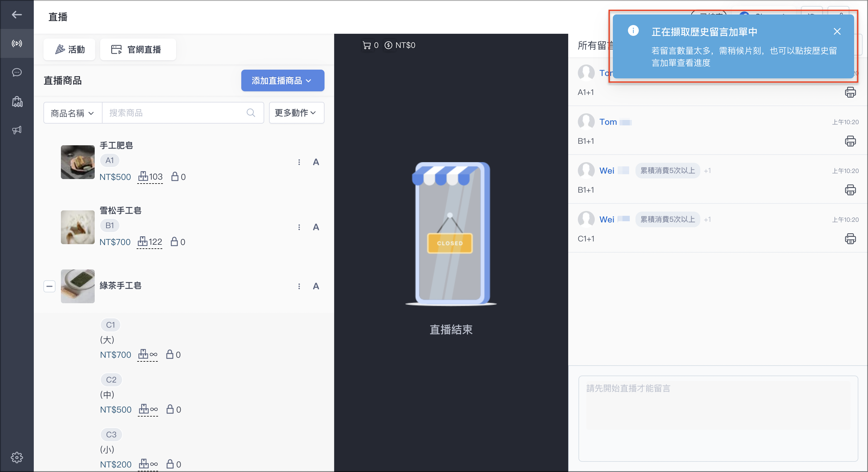Open more options for 雪松手工皂

point(299,227)
